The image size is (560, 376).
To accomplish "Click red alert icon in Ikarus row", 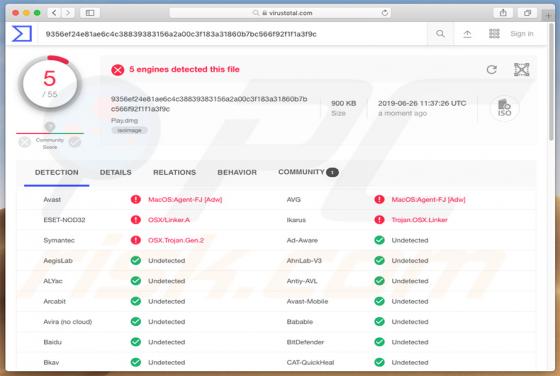I will pyautogui.click(x=379, y=220).
